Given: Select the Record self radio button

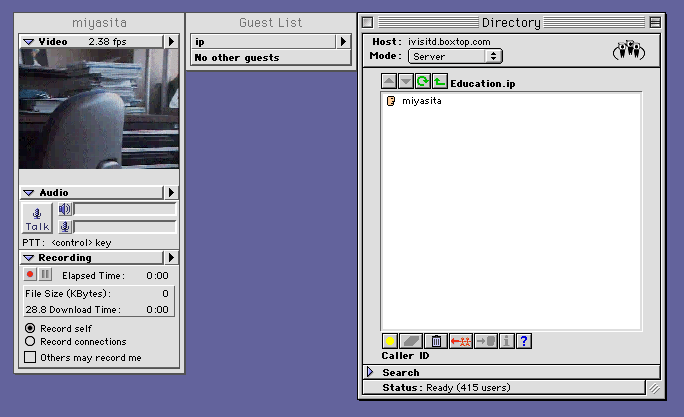Looking at the screenshot, I should tap(30, 328).
